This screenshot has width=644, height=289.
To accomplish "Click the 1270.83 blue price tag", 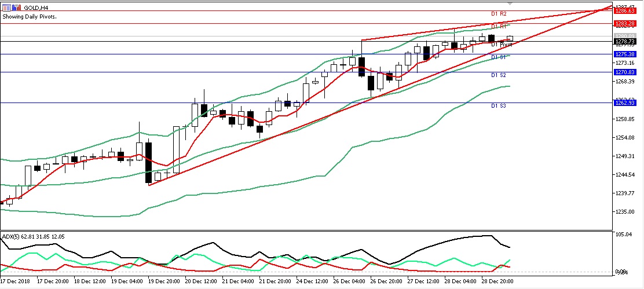I will pos(625,72).
